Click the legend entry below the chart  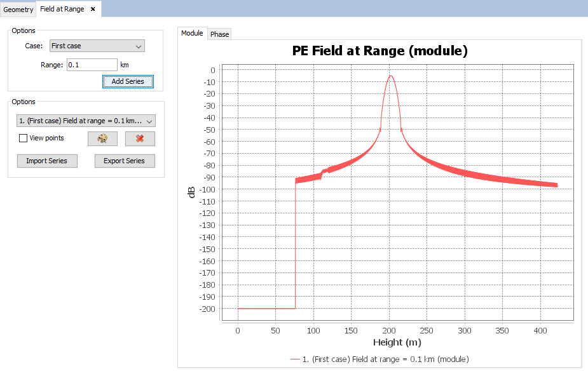click(x=379, y=359)
